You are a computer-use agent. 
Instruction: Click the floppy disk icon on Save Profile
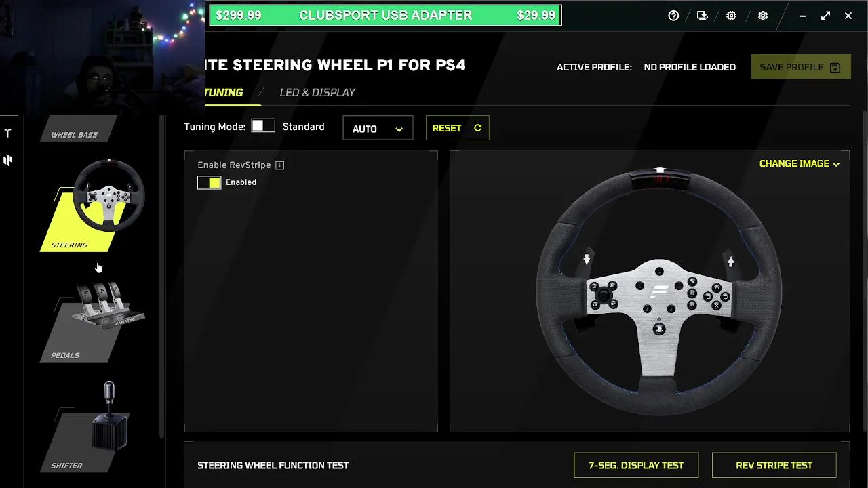pos(835,67)
